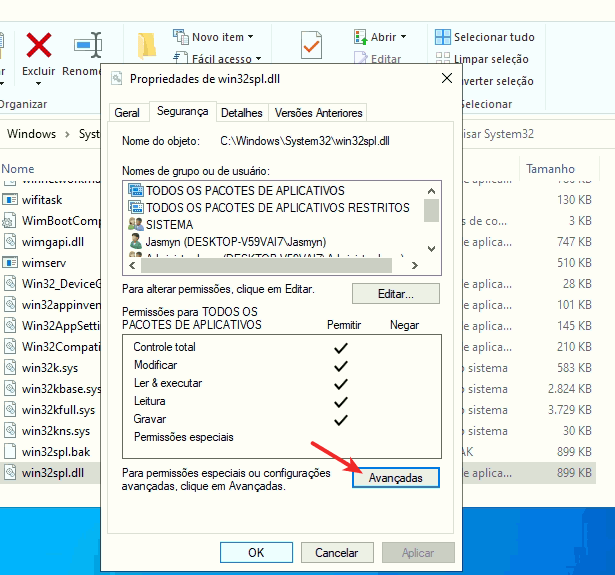Click the horizontal scroll right arrow
The image size is (615, 575).
pos(415,266)
